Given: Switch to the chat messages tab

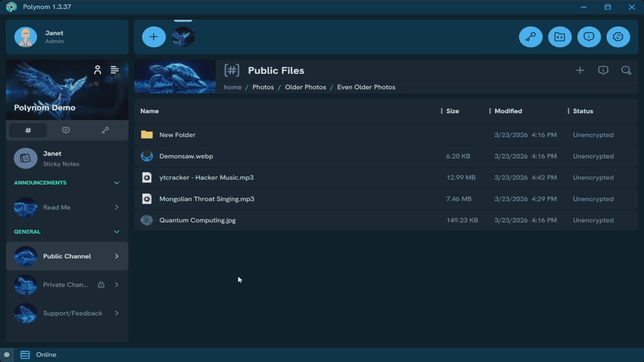Looking at the screenshot, I should click(66, 130).
